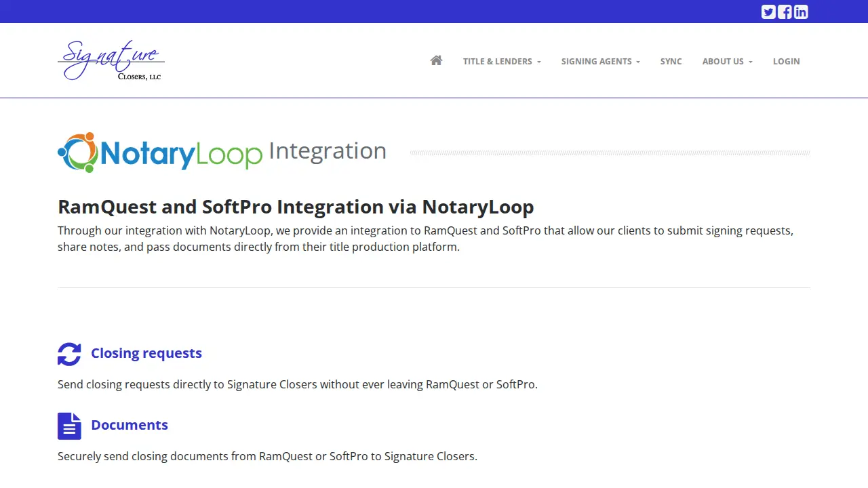The width and height of the screenshot is (868, 488).
Task: Open the Twitter social link
Action: pos(768,12)
